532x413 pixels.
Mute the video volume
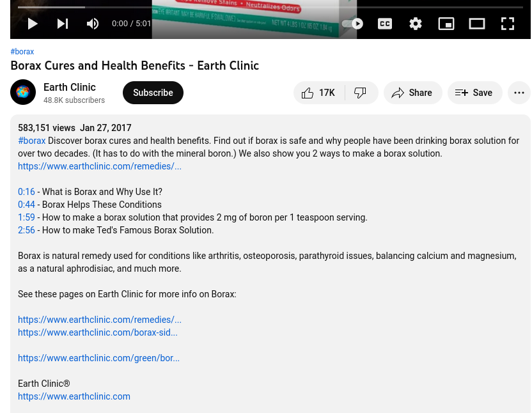tap(92, 24)
